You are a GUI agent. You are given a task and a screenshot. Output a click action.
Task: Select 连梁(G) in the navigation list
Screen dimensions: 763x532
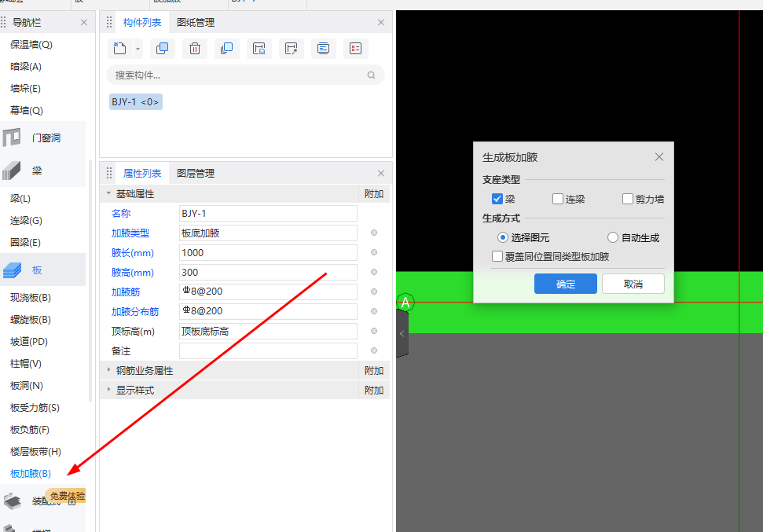pyautogui.click(x=26, y=221)
